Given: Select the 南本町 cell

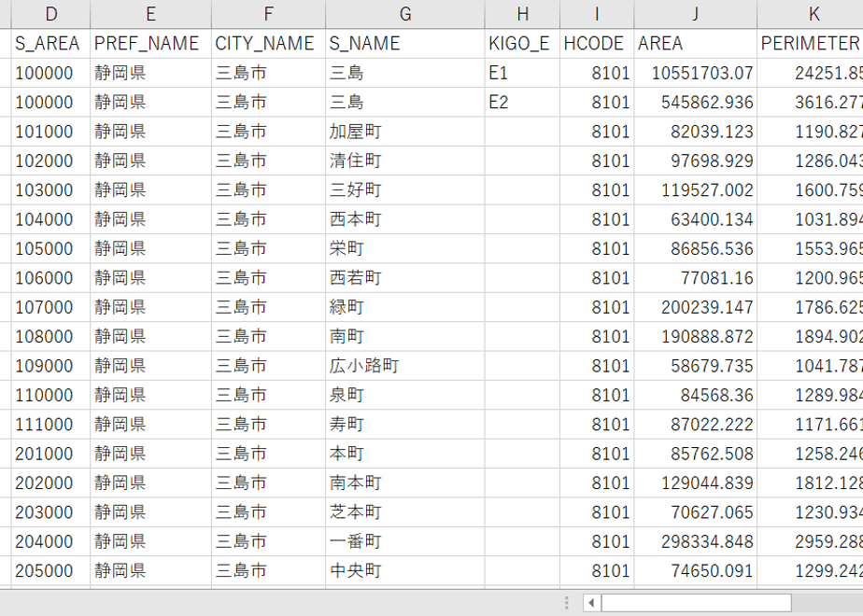Looking at the screenshot, I should click(x=405, y=483).
